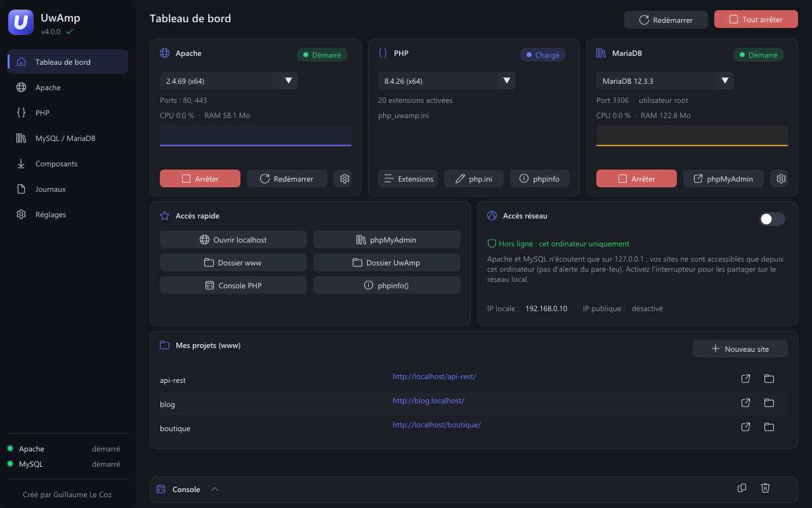Open Apache settings gear in Apache card
812x508 pixels.
[x=345, y=178]
